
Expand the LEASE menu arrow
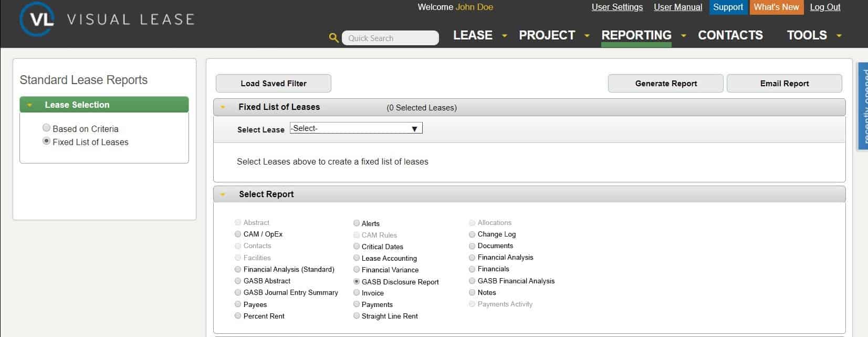pos(505,36)
